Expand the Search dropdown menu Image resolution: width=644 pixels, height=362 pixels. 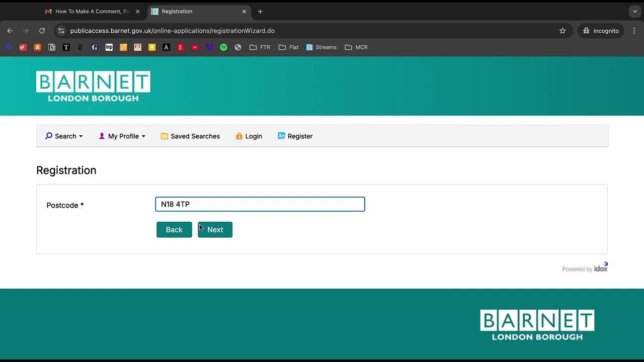[64, 136]
